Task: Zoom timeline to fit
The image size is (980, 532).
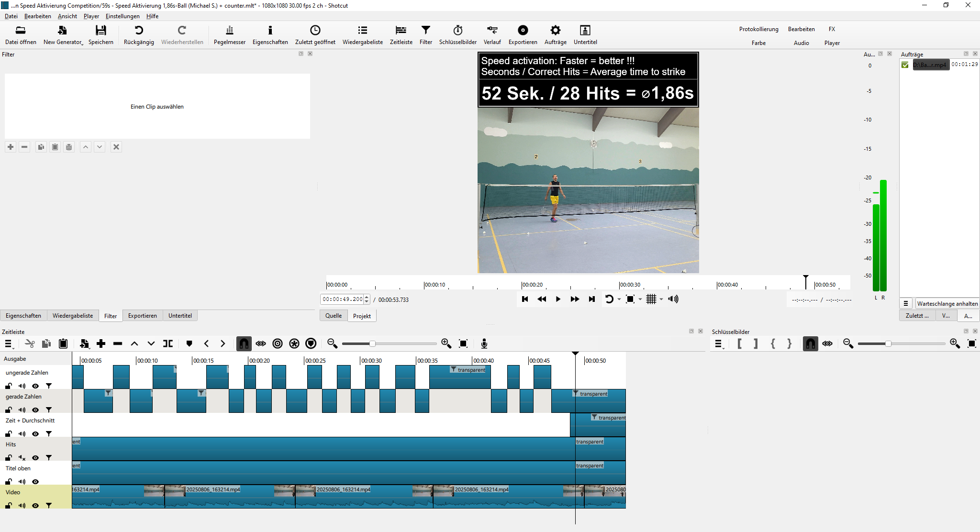Action: [463, 344]
